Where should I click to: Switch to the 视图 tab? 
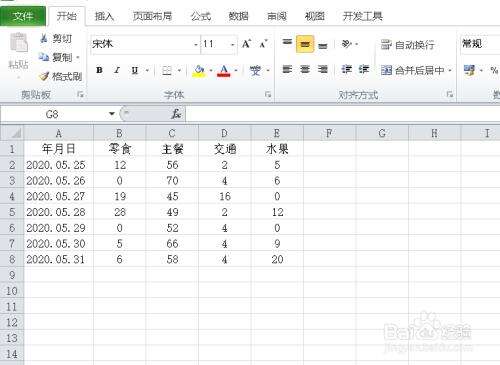pyautogui.click(x=315, y=16)
